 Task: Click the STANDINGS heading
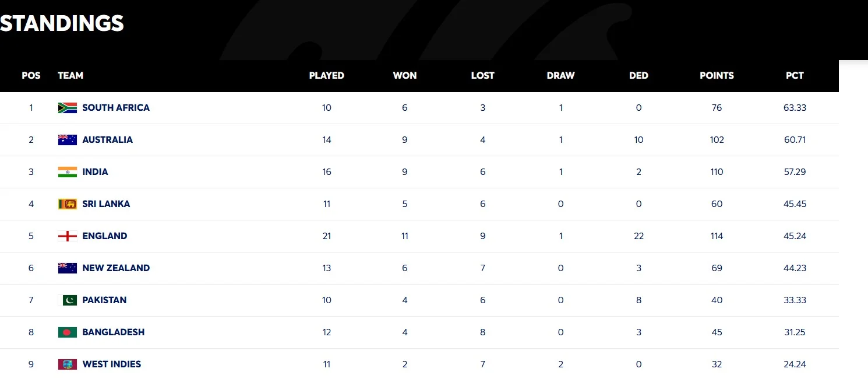(x=62, y=23)
